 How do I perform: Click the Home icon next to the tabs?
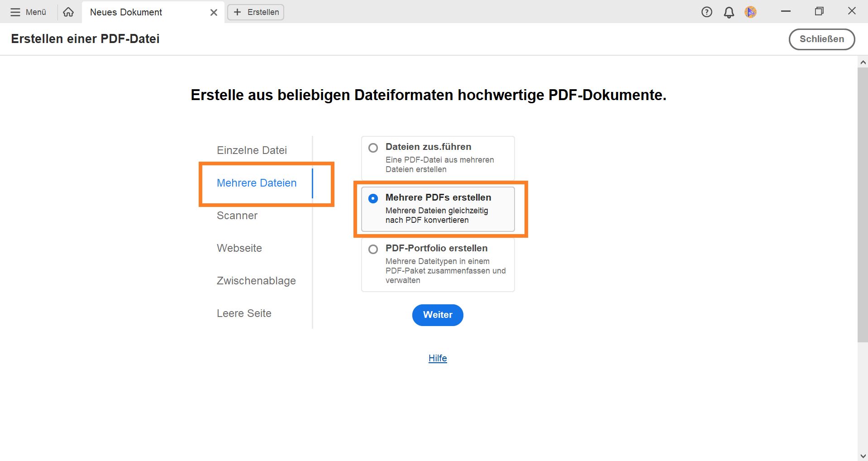click(x=68, y=12)
